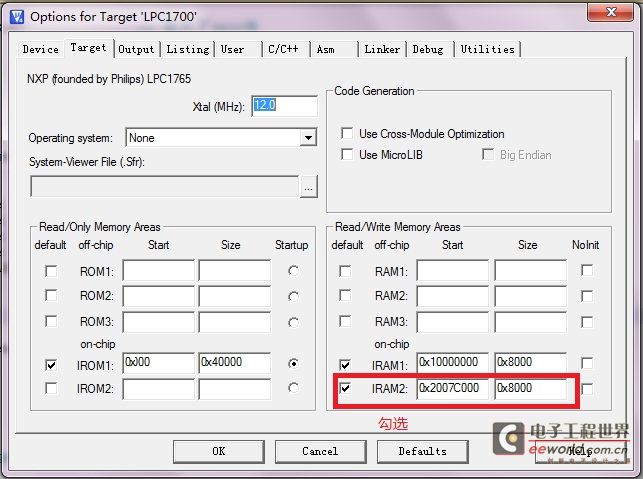Screen dimensions: 643x479
Task: Check the IROM2 default checkbox
Action: [x=51, y=388]
